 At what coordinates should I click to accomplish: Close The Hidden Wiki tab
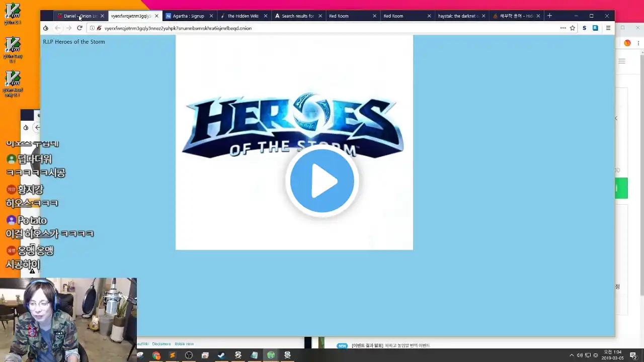(266, 16)
